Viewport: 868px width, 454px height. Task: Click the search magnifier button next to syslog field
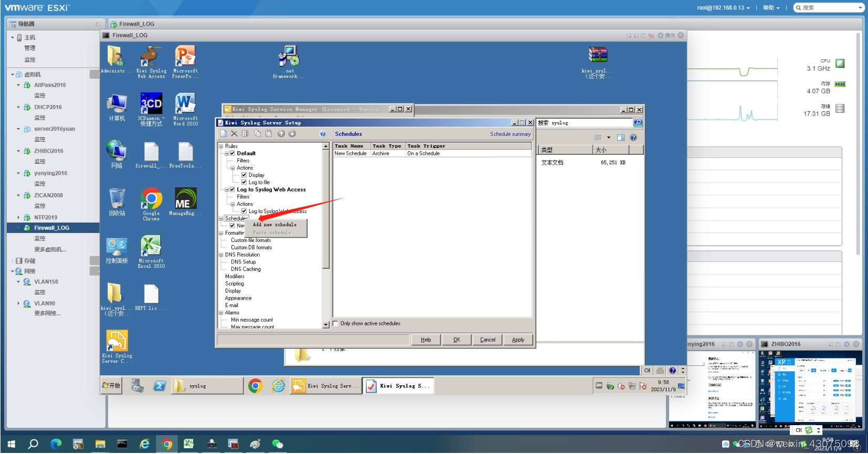click(638, 123)
